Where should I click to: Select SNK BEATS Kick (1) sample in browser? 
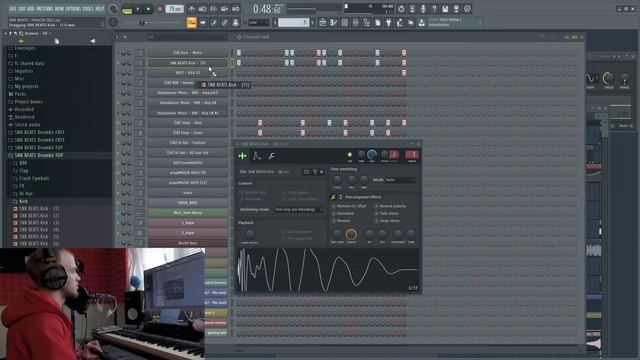coord(39,209)
